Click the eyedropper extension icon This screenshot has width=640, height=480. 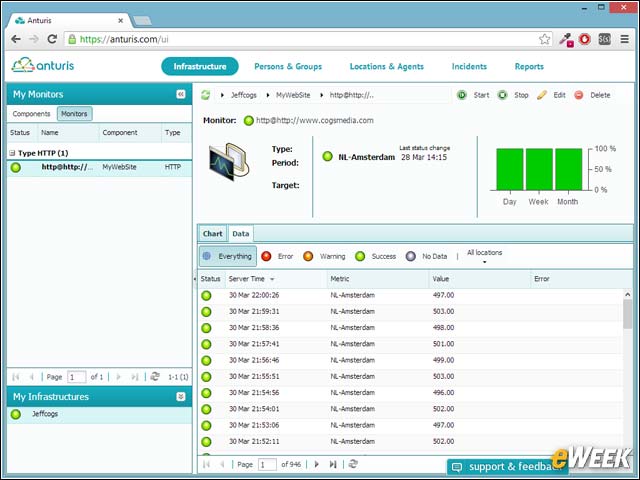point(566,40)
